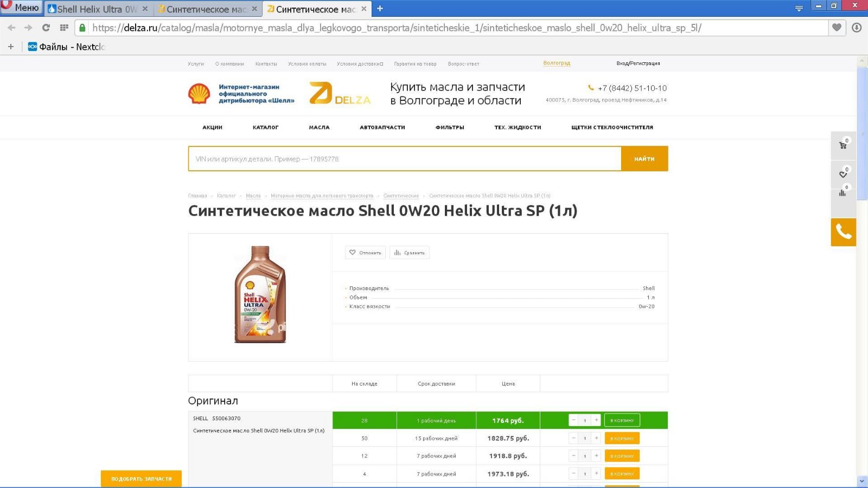Open Условия доставки link

click(x=360, y=64)
